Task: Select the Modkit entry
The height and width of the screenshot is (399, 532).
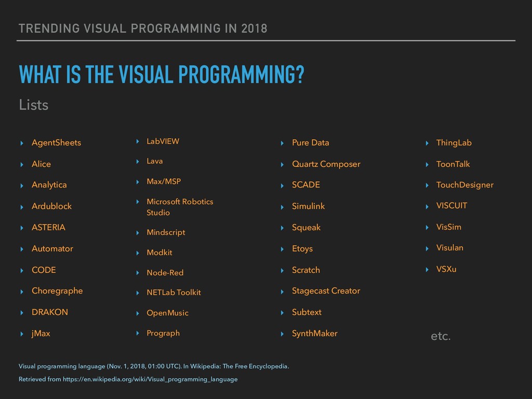Action: (159, 252)
